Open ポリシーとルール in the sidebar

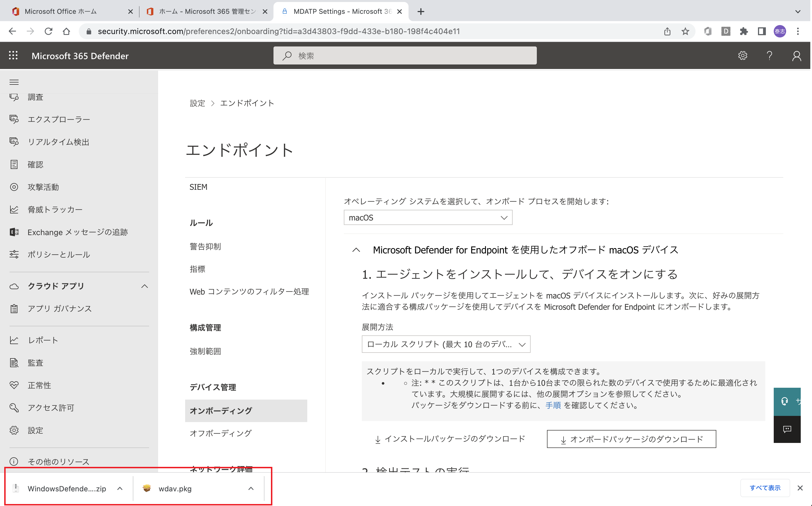pos(59,255)
